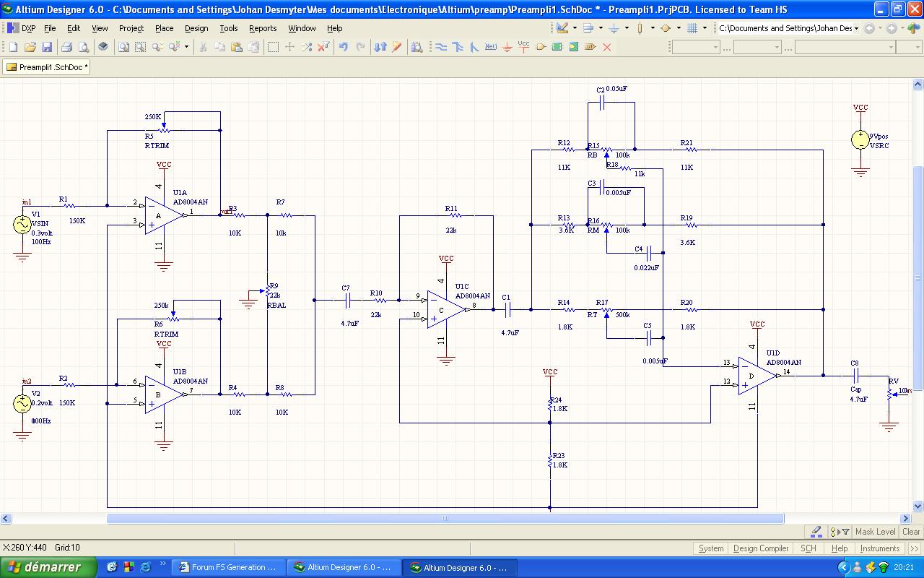
Task: Expand the alignment tools dropdown
Action: pyautogui.click(x=601, y=28)
